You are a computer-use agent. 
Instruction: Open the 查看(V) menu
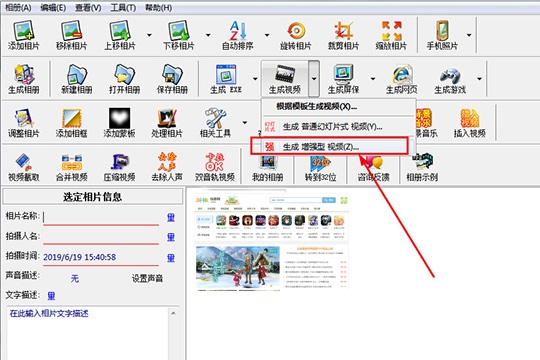click(88, 8)
